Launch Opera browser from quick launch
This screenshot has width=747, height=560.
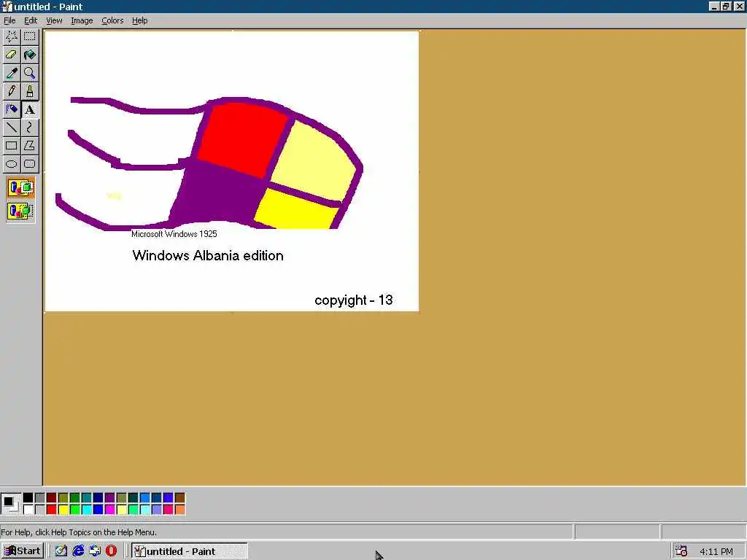(x=111, y=551)
